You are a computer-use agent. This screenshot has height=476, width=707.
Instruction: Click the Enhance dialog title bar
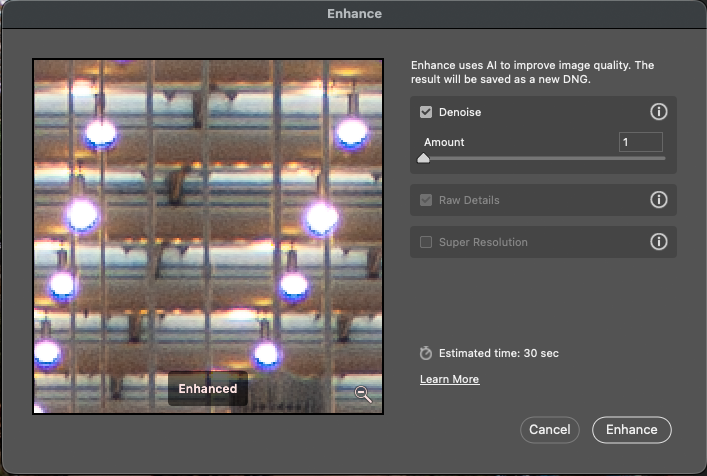coord(353,14)
